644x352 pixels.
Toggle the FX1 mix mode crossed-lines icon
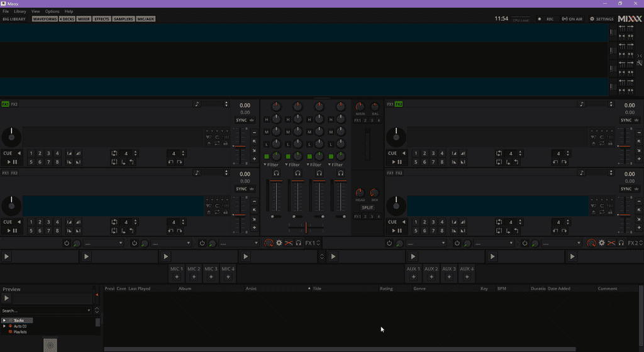tap(289, 243)
